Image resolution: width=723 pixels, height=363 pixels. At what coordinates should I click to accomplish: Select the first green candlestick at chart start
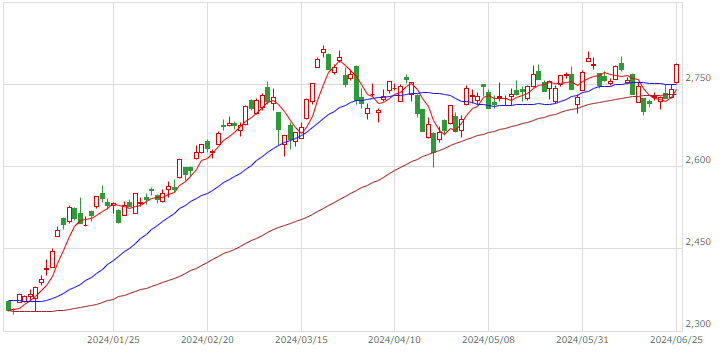click(x=8, y=306)
